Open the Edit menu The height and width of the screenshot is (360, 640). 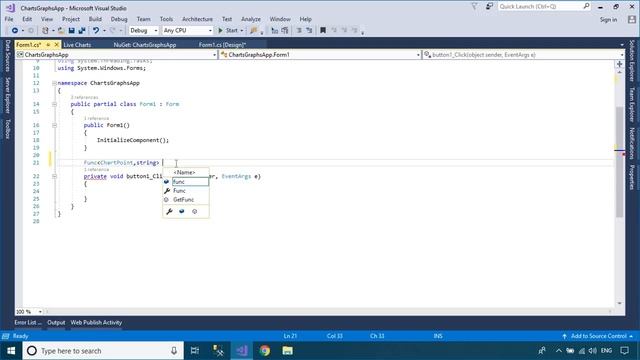click(x=27, y=19)
